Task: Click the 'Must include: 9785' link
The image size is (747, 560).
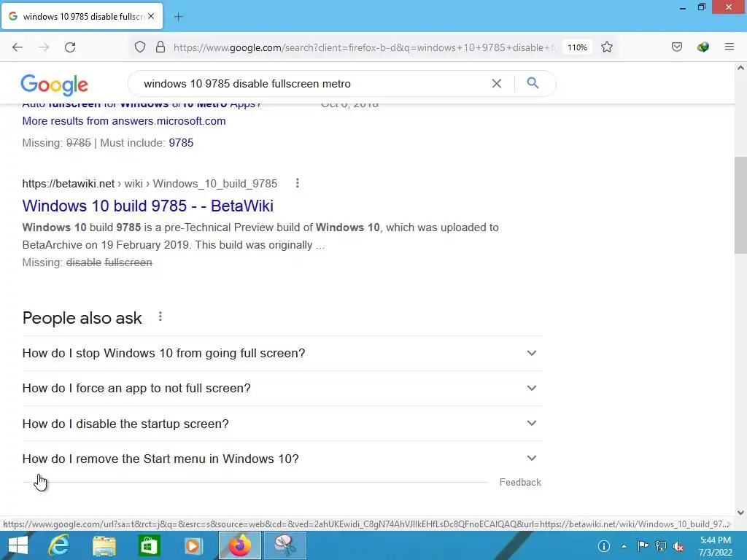Action: 181,143
